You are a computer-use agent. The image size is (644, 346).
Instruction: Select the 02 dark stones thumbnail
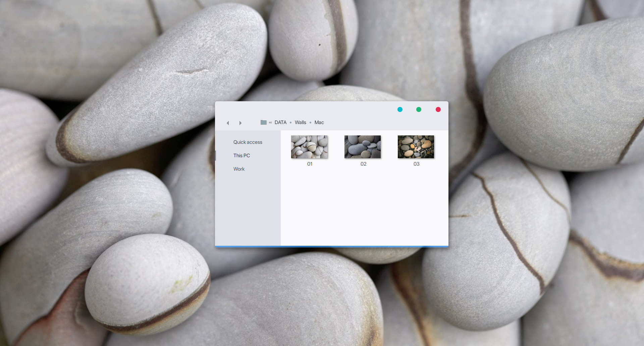363,147
